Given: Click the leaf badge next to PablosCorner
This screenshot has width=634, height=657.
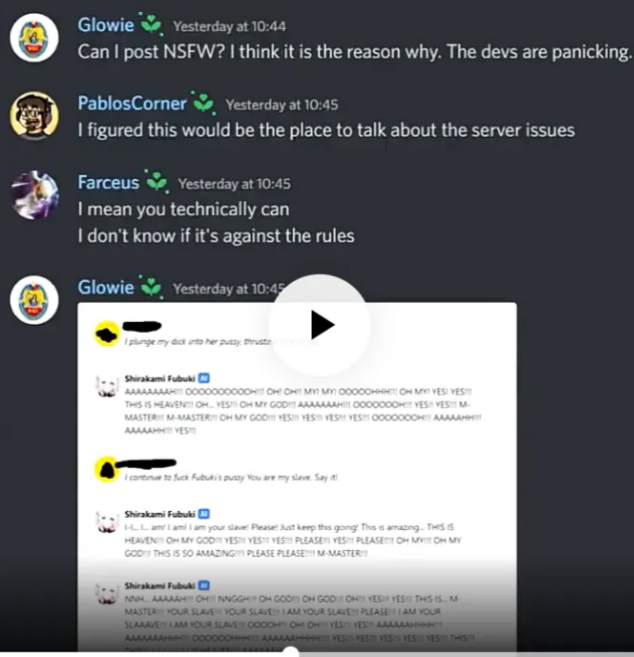Looking at the screenshot, I should tap(204, 103).
